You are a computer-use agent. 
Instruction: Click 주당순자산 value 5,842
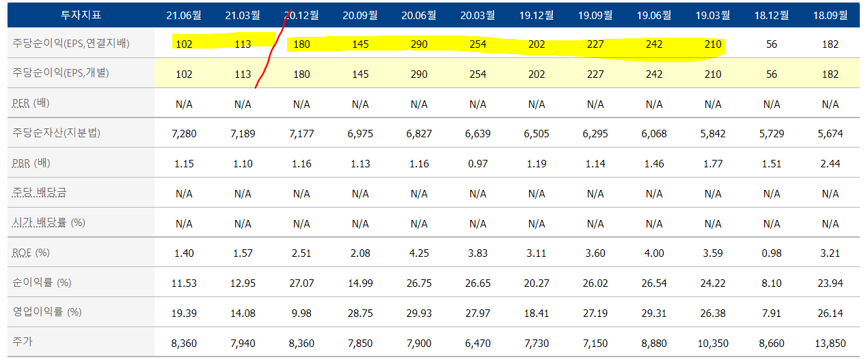coord(713,134)
